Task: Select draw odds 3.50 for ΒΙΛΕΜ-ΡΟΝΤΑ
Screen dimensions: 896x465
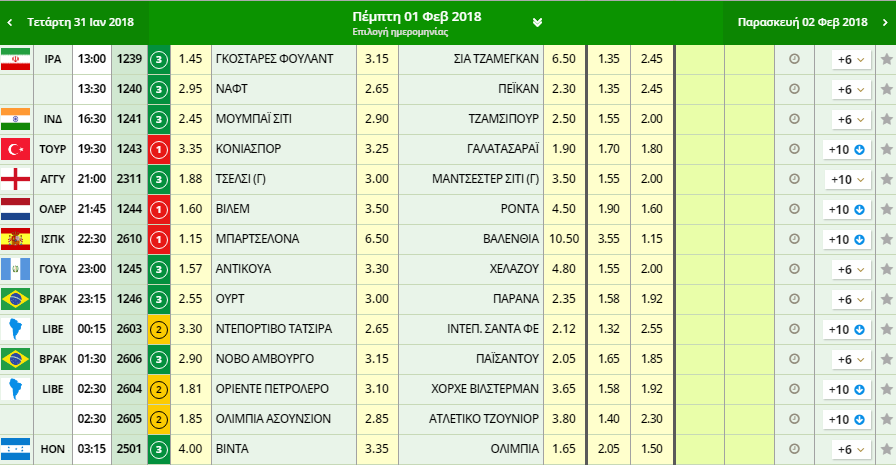Action: [x=377, y=210]
